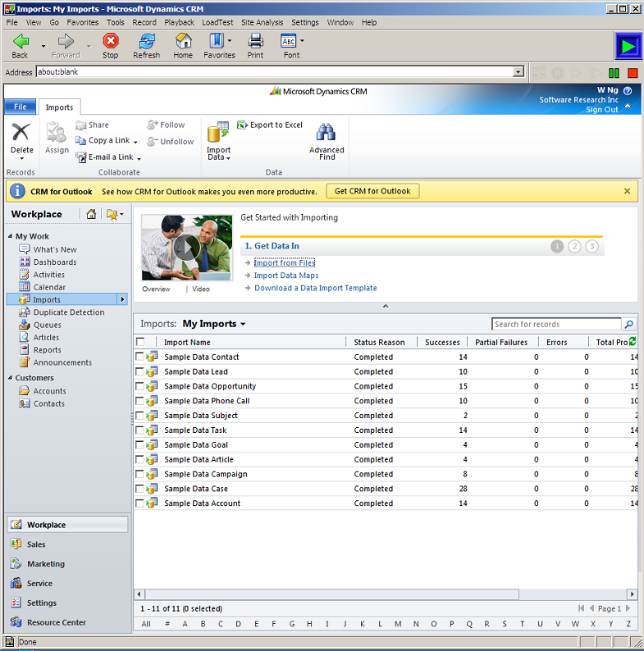The height and width of the screenshot is (651, 644).
Task: Click the Import from Files link
Action: point(285,263)
